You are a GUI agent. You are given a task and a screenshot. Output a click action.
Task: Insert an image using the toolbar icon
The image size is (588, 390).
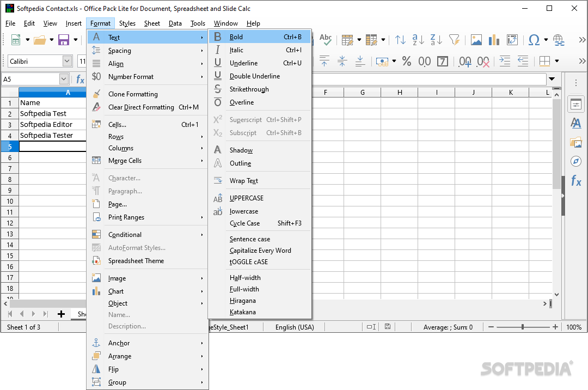coord(476,40)
